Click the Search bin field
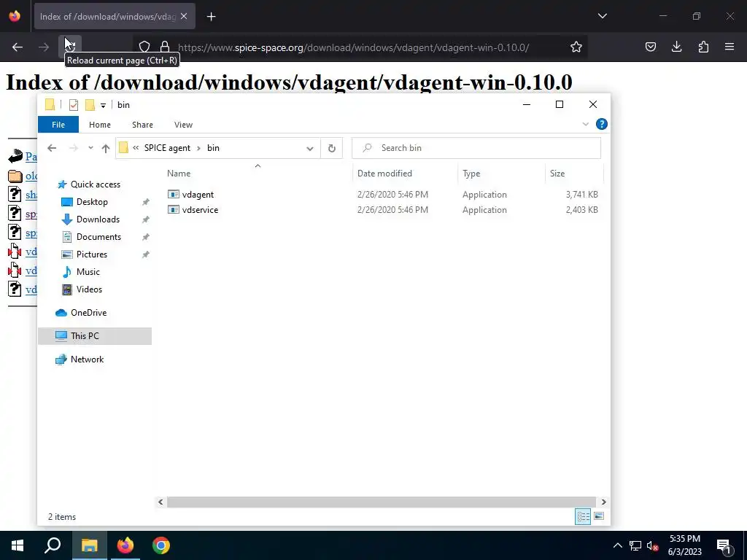Screen dimensions: 747x560 click(476, 148)
